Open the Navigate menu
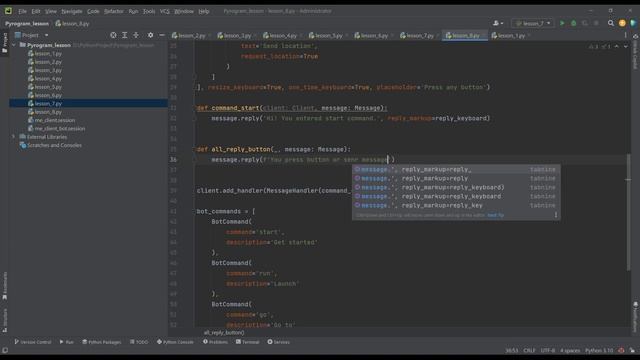The height and width of the screenshot is (360, 640). click(71, 11)
